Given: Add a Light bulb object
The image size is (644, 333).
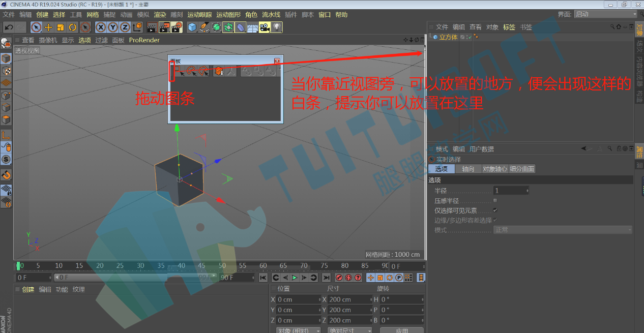Looking at the screenshot, I should click(277, 27).
